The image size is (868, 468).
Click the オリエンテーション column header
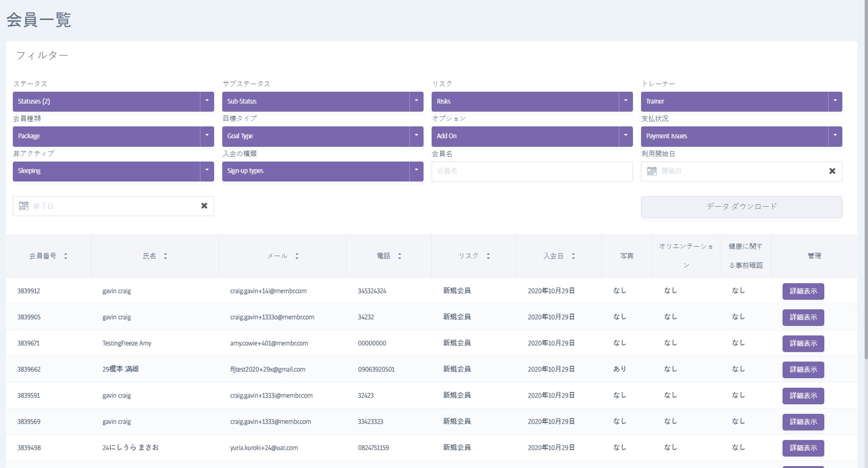click(686, 256)
